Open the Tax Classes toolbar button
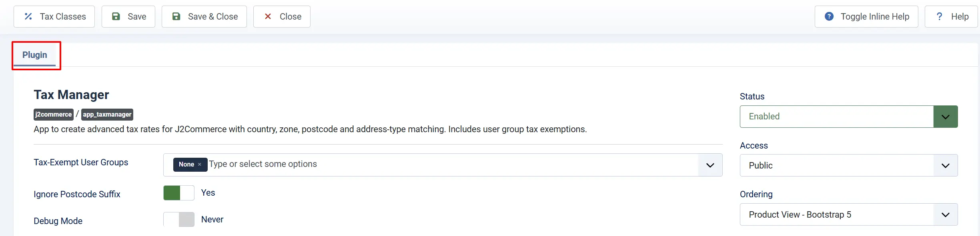 tap(54, 16)
